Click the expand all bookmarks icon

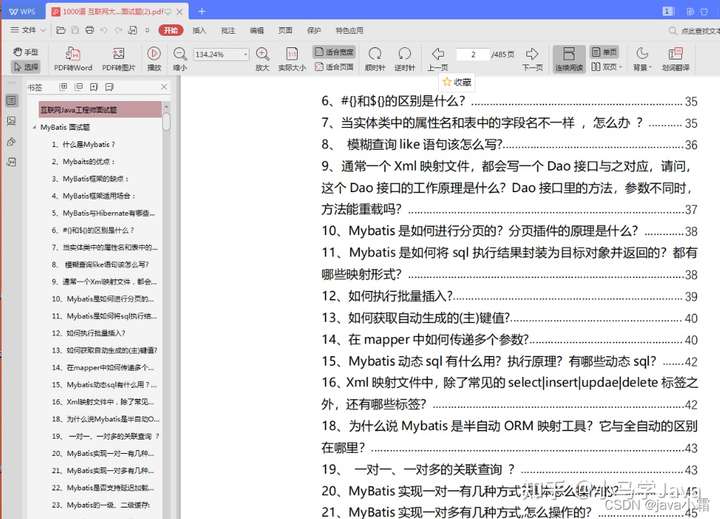pos(63,87)
